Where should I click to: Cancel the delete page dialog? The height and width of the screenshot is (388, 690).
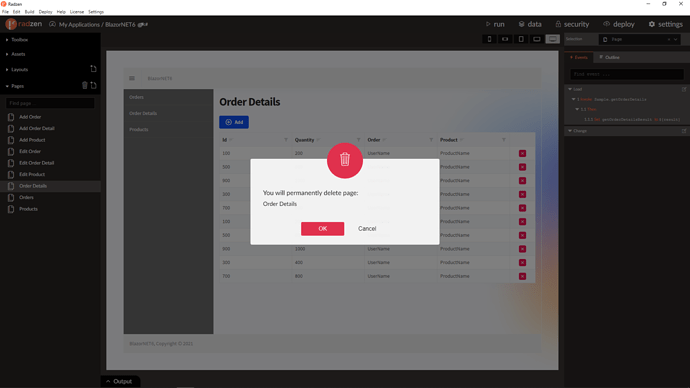pos(367,228)
